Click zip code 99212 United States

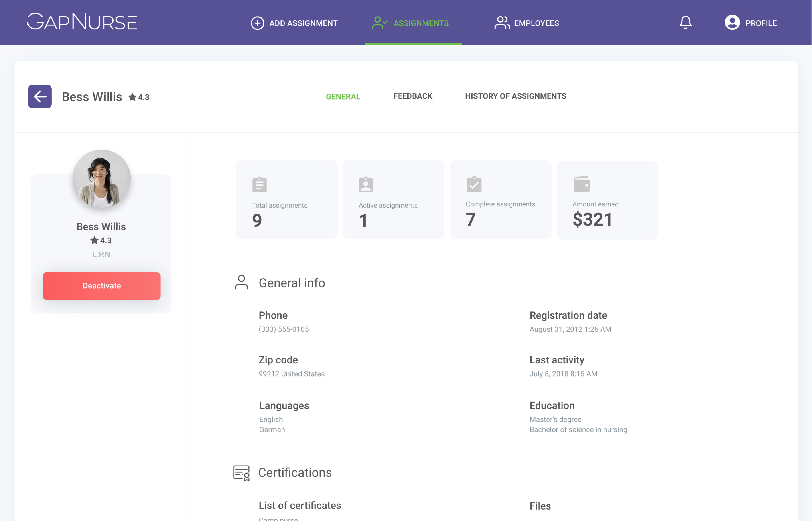[292, 374]
